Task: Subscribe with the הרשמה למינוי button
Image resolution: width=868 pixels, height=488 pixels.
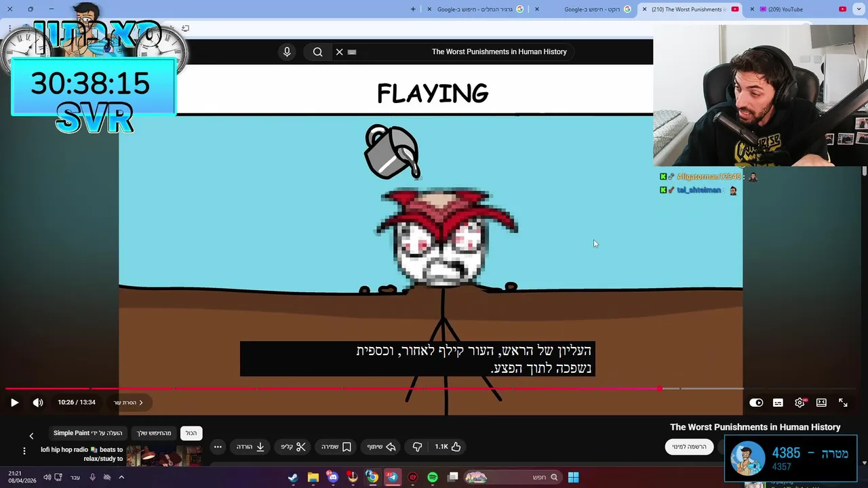Action: coord(689,447)
